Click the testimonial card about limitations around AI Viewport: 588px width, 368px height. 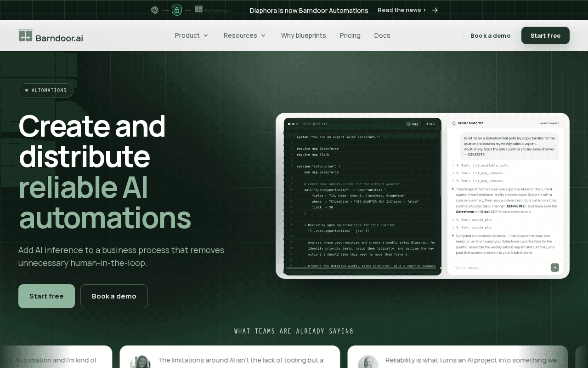click(230, 357)
